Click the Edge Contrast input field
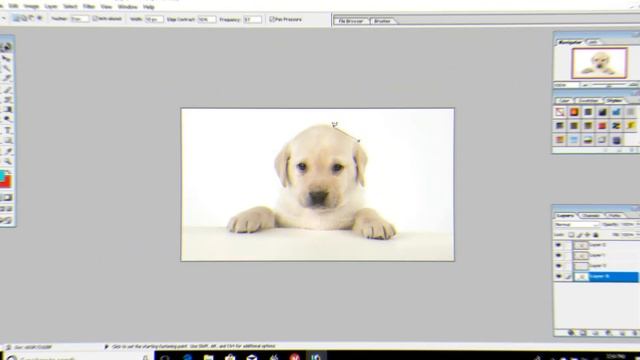Image resolution: width=640 pixels, height=360 pixels. click(x=207, y=19)
